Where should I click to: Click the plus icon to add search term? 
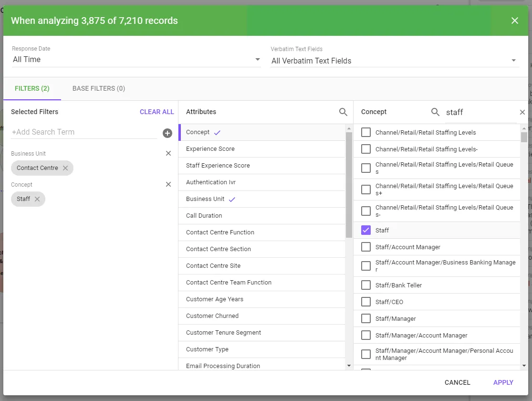167,133
